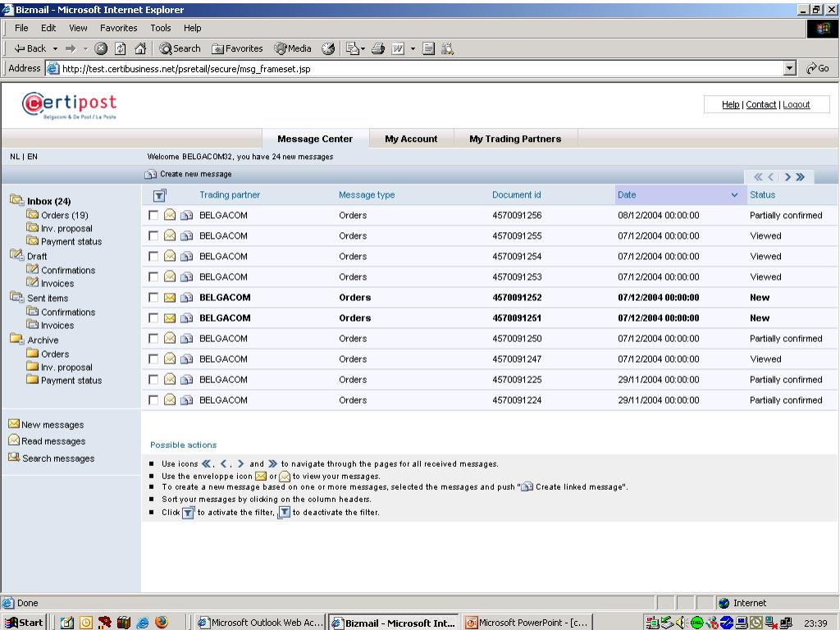This screenshot has width=840, height=630.
Task: Click the Start button on taskbar
Action: pos(24,623)
